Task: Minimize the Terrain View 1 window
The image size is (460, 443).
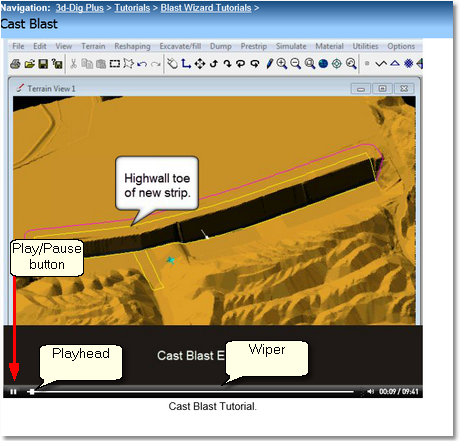Action: (x=361, y=89)
